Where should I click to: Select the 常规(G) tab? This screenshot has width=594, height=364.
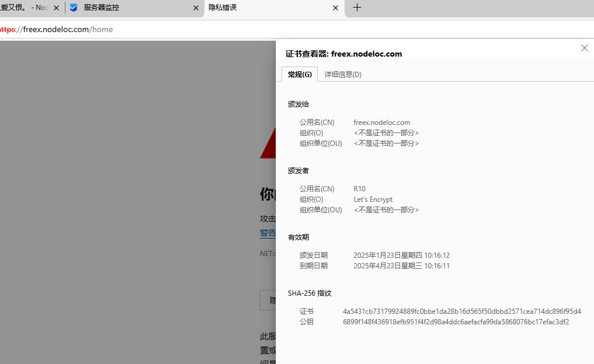300,74
